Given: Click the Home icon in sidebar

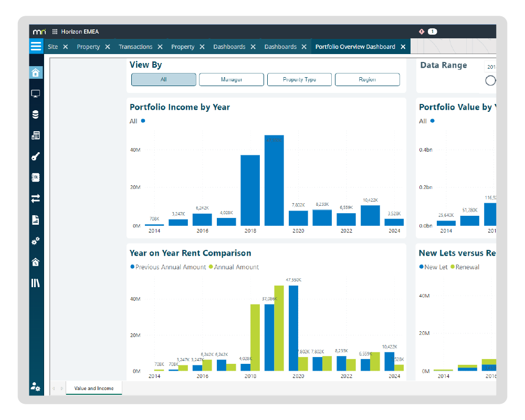Looking at the screenshot, I should [36, 72].
